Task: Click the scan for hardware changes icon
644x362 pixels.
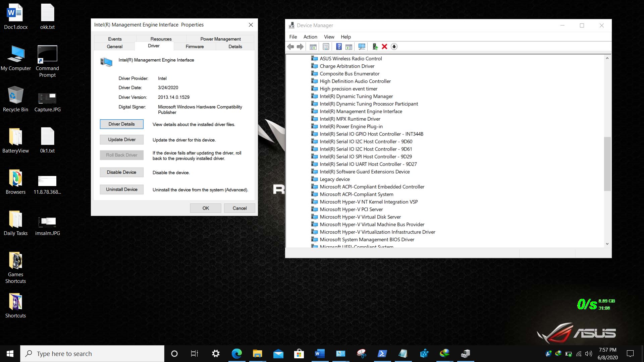Action: [361, 46]
